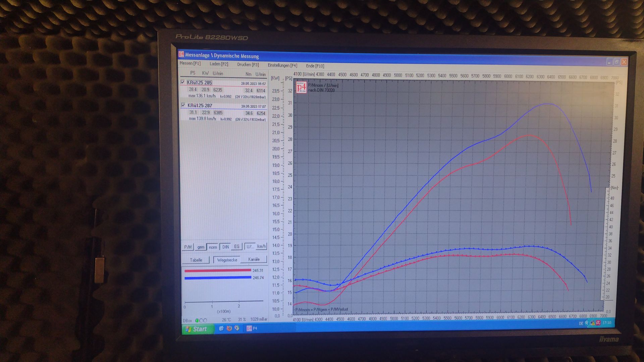Click the Tabelle button
644x362 pixels.
[196, 260]
